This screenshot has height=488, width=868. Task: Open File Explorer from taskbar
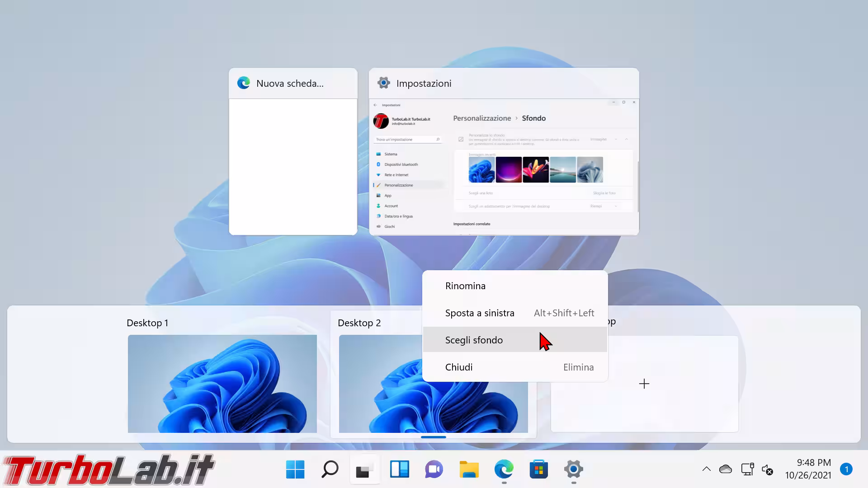click(x=469, y=469)
